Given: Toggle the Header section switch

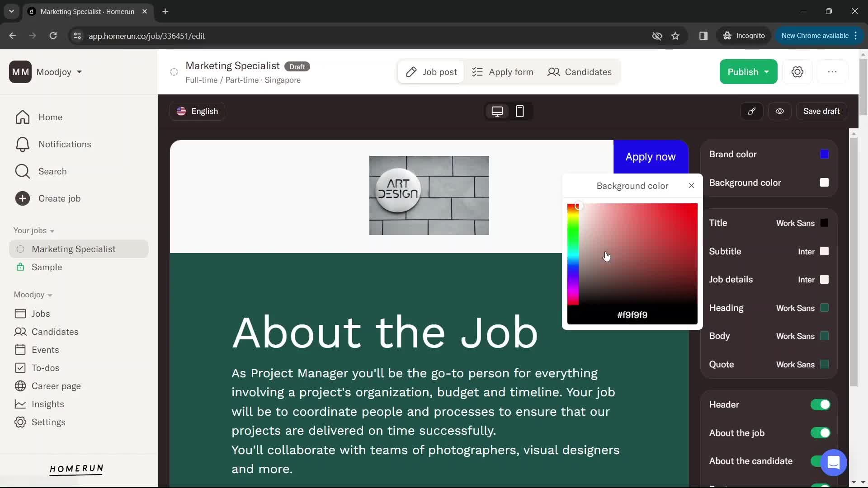Looking at the screenshot, I should coord(821,405).
